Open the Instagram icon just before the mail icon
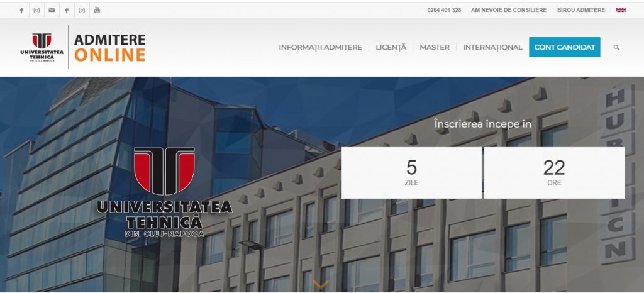The height and width of the screenshot is (293, 644). click(x=36, y=10)
